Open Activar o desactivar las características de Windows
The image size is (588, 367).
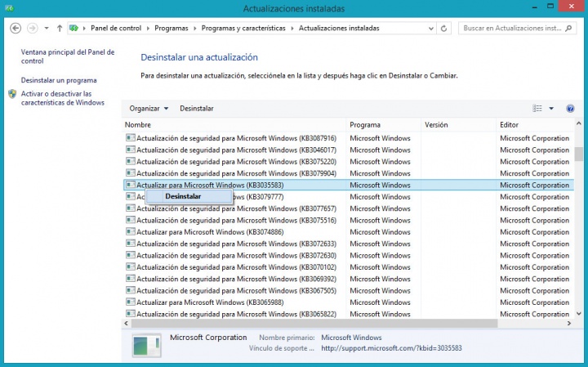[63, 98]
